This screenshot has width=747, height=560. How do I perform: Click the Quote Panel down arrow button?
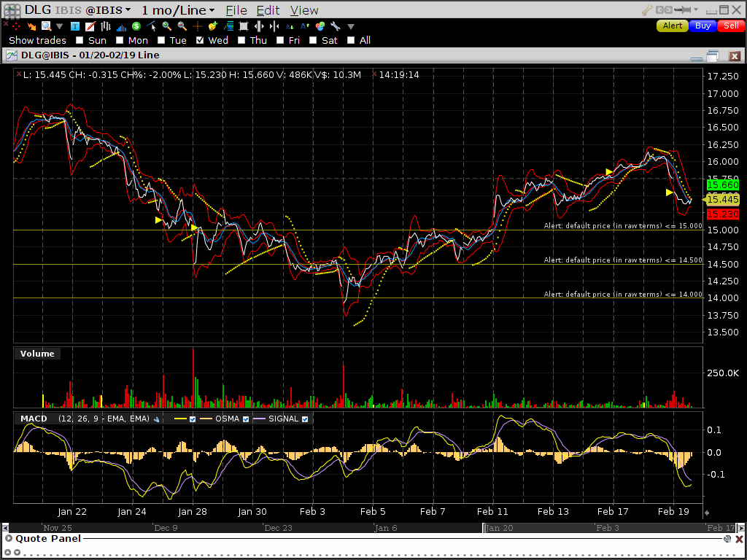[x=18, y=553]
